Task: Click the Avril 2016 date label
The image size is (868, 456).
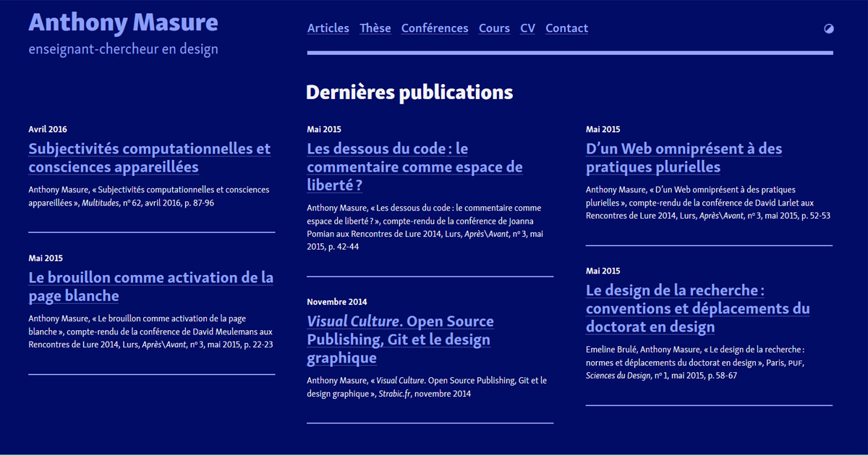Action: tap(48, 130)
